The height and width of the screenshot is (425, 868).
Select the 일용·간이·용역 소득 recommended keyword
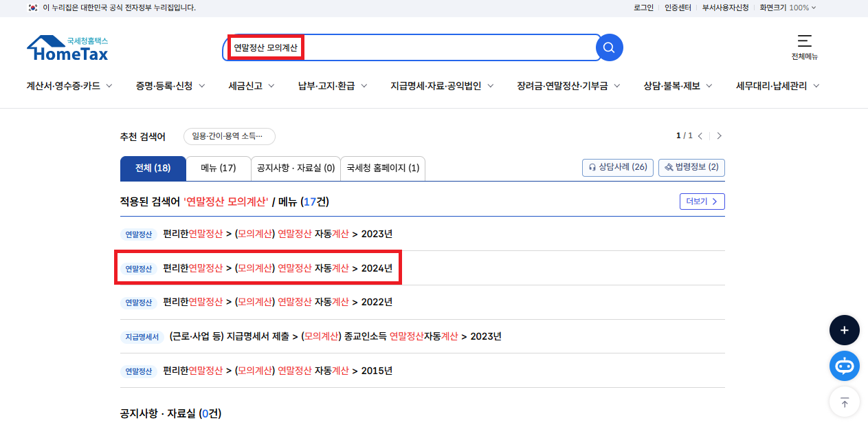click(x=229, y=136)
